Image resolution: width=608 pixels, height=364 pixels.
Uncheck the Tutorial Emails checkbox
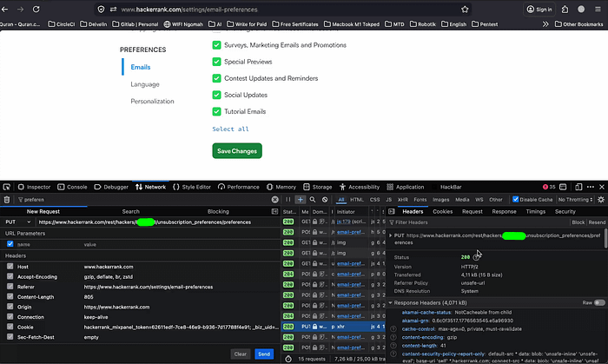pyautogui.click(x=216, y=112)
